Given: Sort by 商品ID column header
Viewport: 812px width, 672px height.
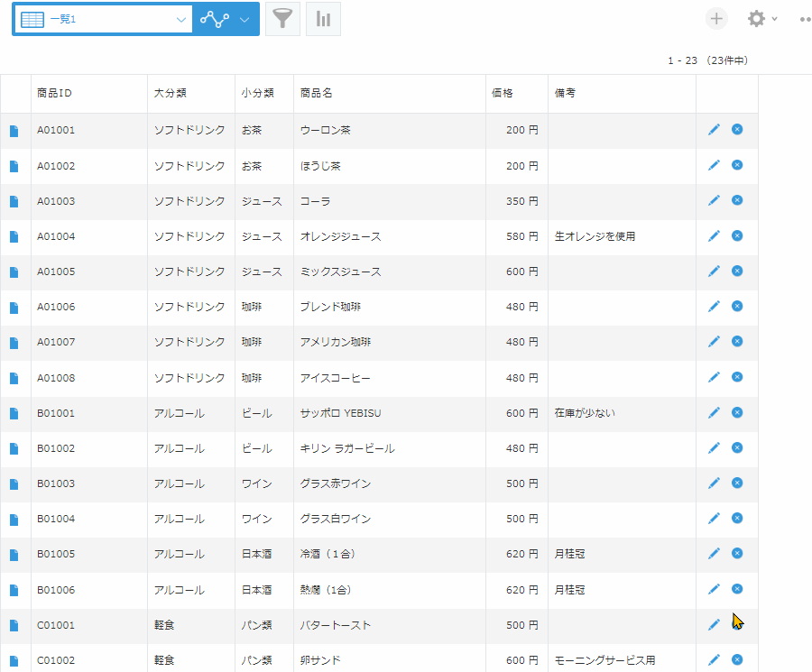Looking at the screenshot, I should pyautogui.click(x=55, y=93).
